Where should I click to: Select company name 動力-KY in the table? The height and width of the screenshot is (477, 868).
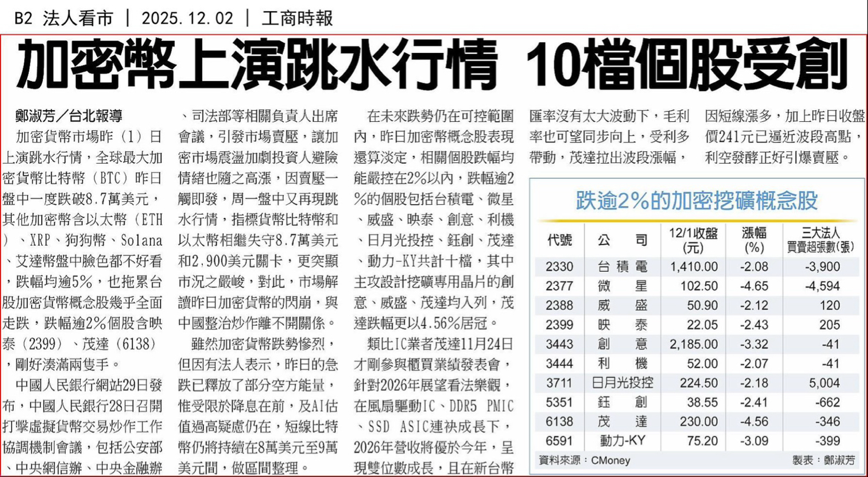(x=623, y=441)
